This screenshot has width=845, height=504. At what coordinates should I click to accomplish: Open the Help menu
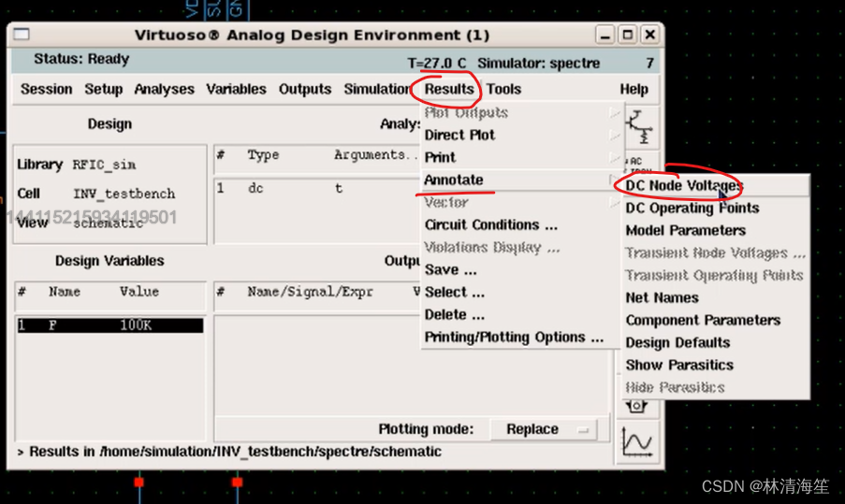(634, 90)
